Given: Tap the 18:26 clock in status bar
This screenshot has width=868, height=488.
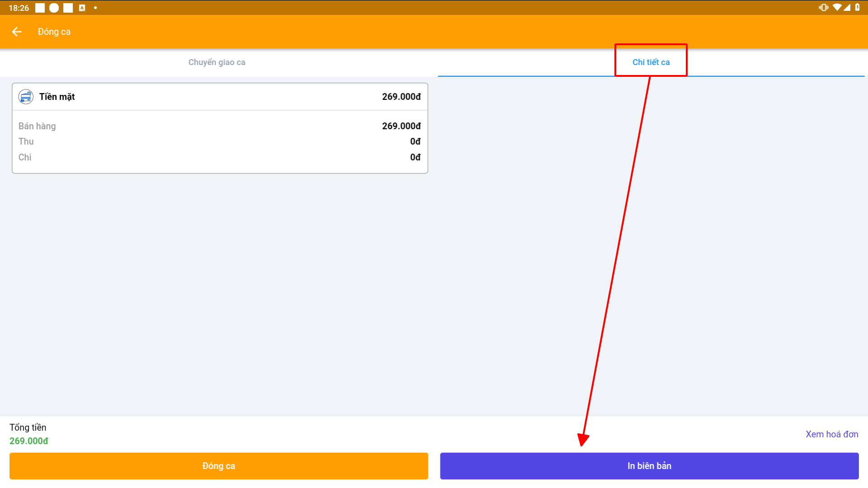Looking at the screenshot, I should tap(19, 8).
